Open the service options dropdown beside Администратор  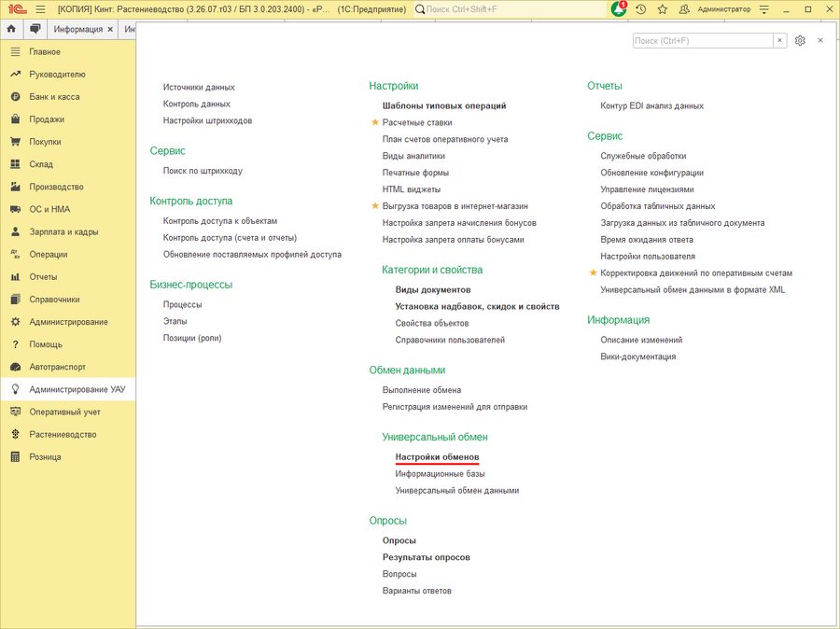[764, 9]
